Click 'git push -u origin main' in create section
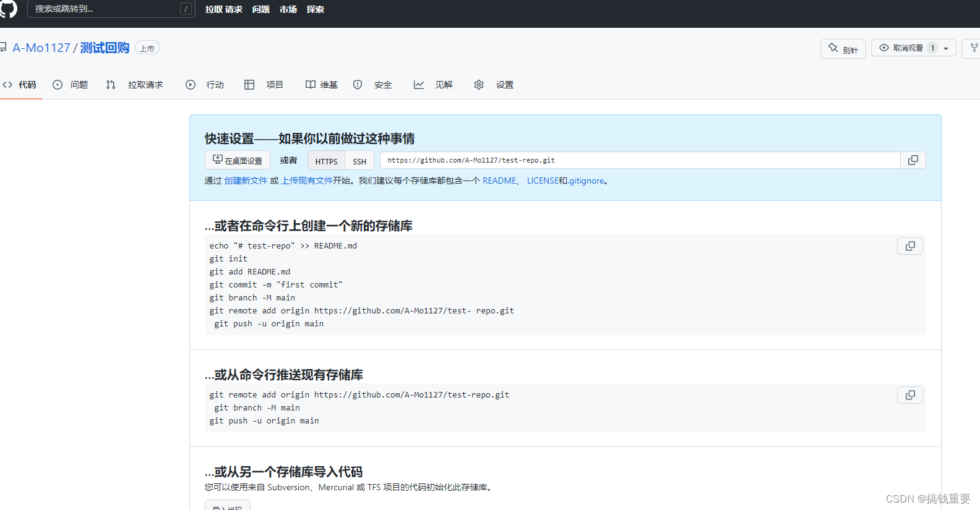980x510 pixels. click(x=269, y=323)
